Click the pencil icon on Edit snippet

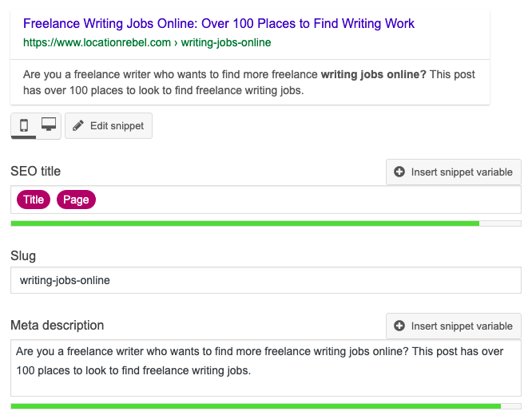pos(78,126)
